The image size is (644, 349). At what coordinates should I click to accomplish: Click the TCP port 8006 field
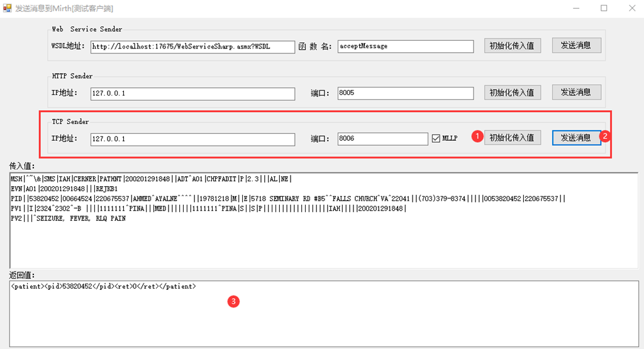(x=383, y=139)
